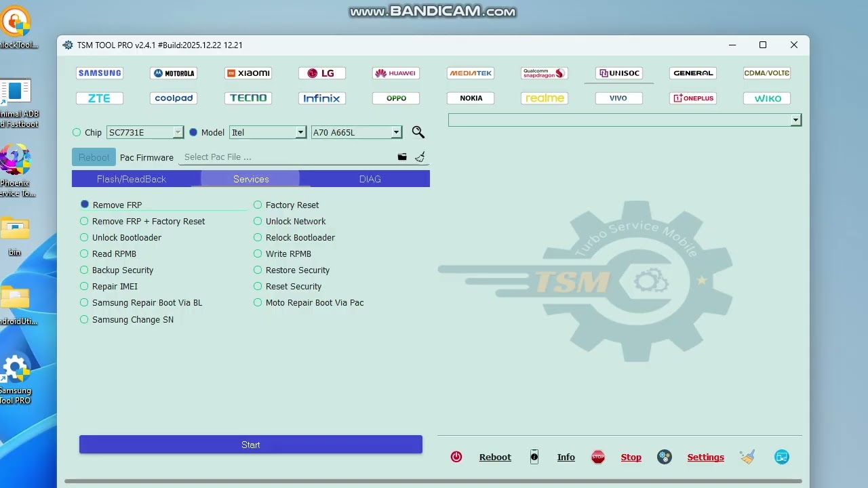Click the phone info icon
The width and height of the screenshot is (868, 488).
[x=534, y=457]
